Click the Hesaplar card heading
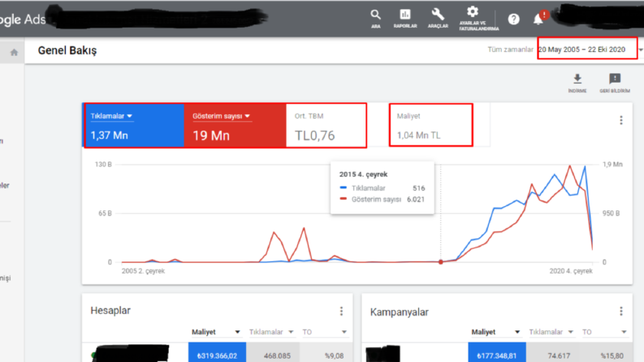The width and height of the screenshot is (644, 362). click(110, 311)
